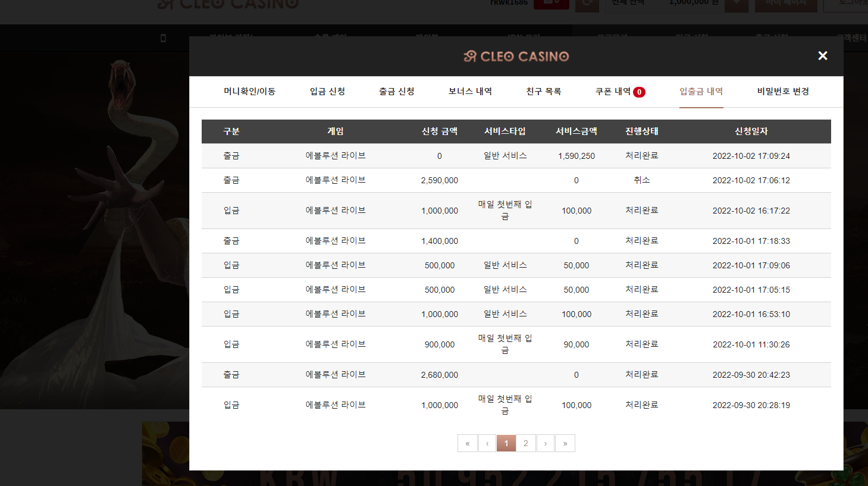Click the 서비스타입 column header
Viewport: 868px width, 486px height.
coord(505,131)
